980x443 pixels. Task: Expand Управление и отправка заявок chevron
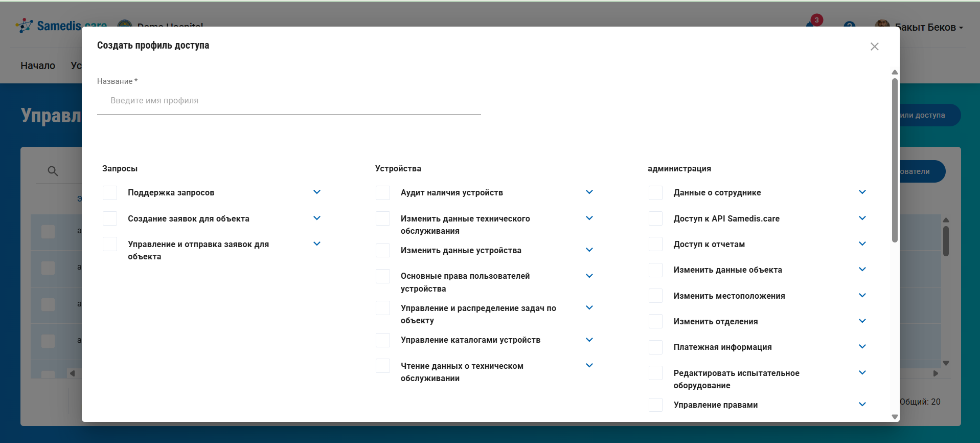[317, 243]
